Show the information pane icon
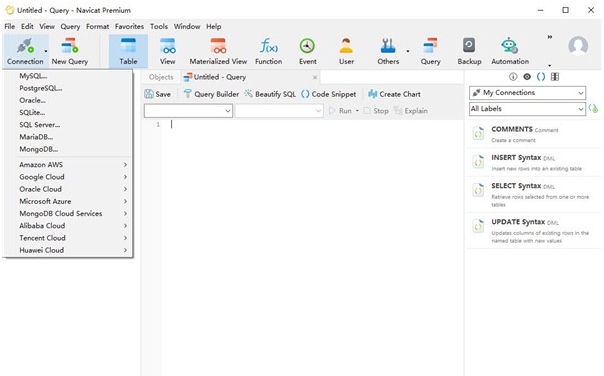This screenshot has height=376, width=604. point(513,77)
